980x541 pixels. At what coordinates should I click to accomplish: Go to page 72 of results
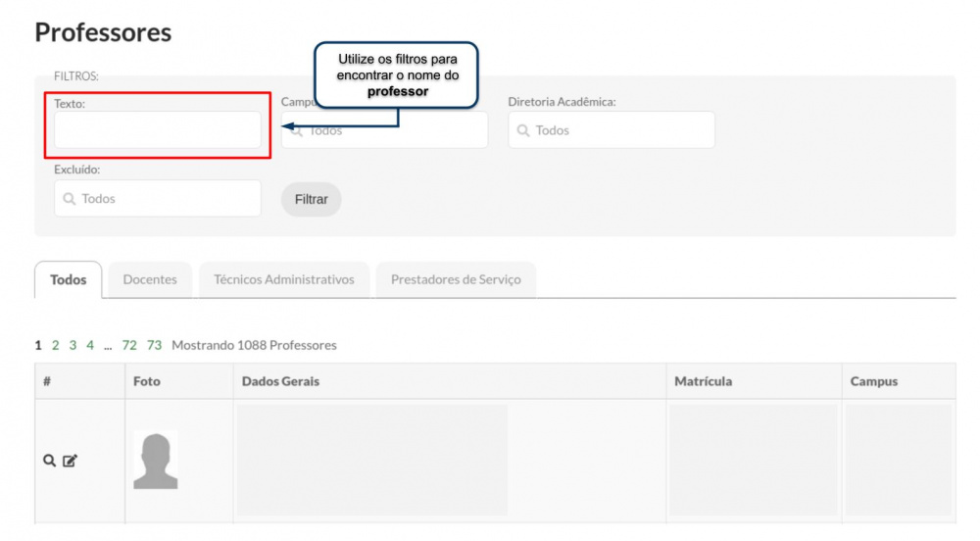pyautogui.click(x=129, y=345)
